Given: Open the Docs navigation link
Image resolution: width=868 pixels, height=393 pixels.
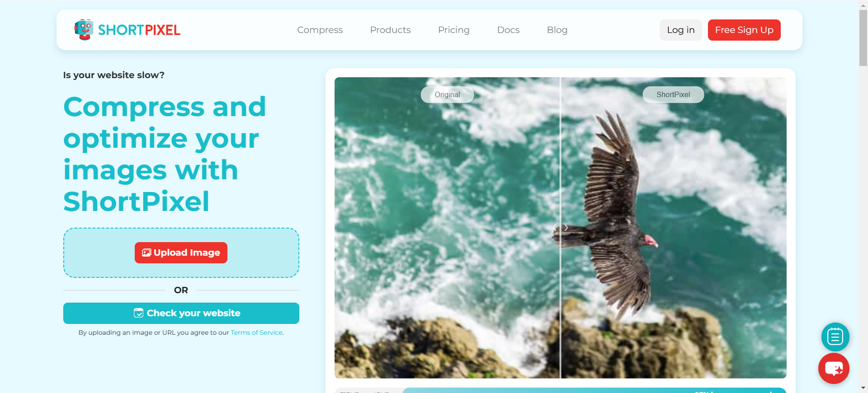Looking at the screenshot, I should (x=508, y=30).
